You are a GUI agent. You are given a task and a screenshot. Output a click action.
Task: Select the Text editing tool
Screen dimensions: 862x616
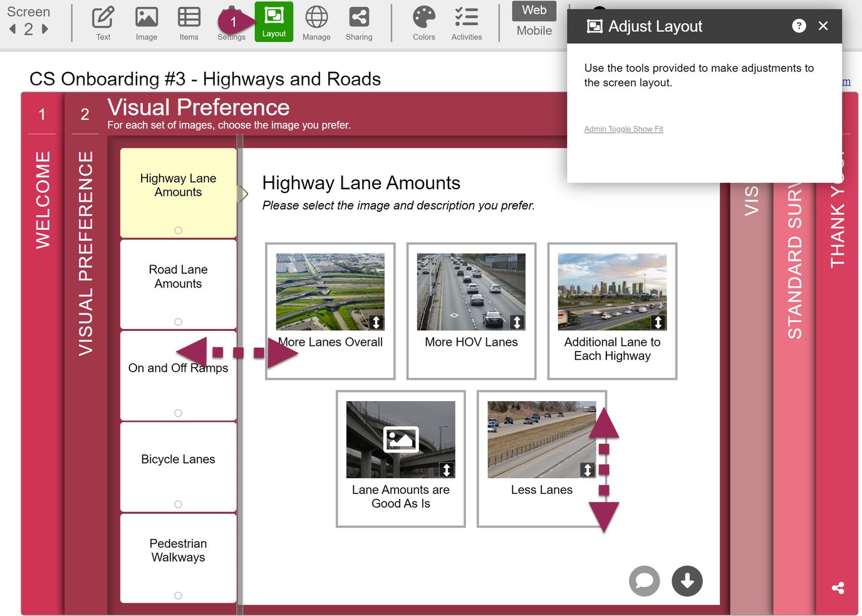[x=103, y=23]
